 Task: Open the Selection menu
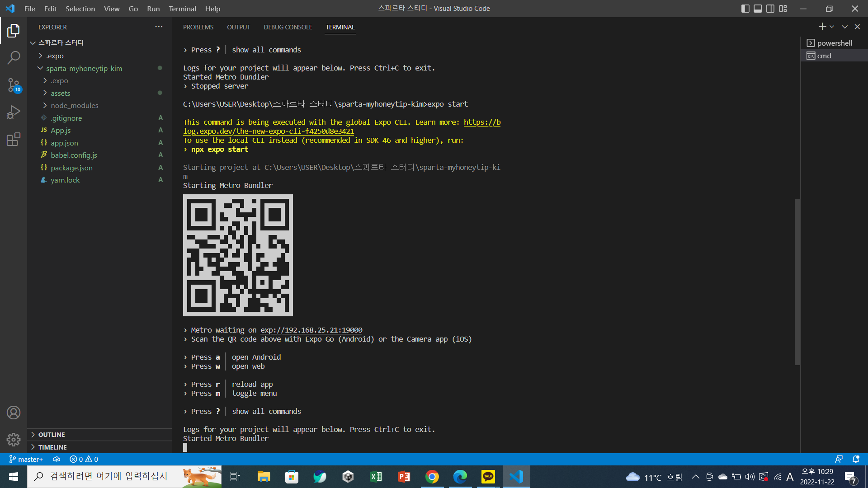(x=80, y=9)
